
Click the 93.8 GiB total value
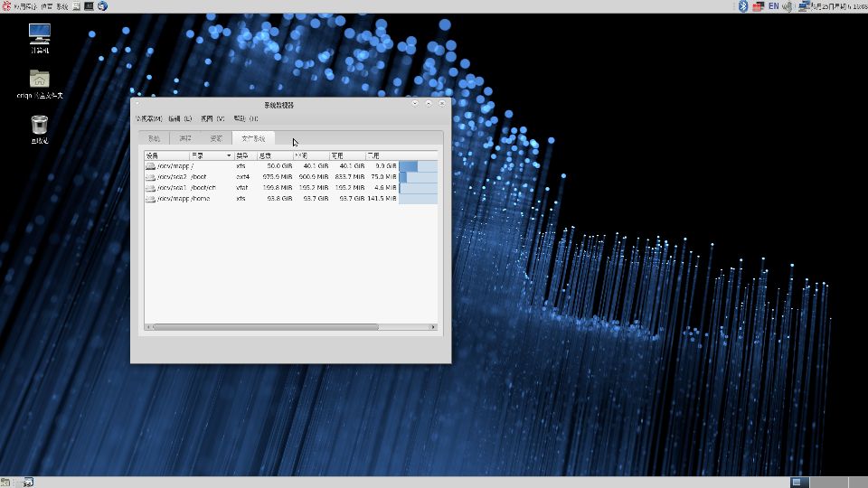click(279, 199)
